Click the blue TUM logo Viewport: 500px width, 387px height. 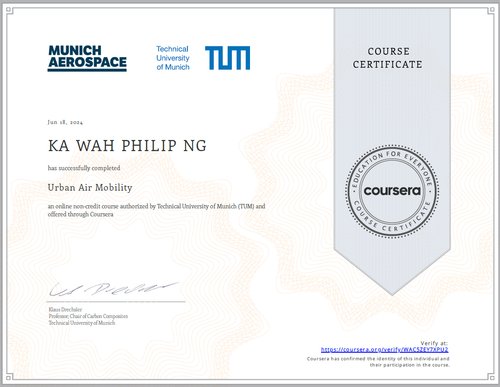point(227,58)
